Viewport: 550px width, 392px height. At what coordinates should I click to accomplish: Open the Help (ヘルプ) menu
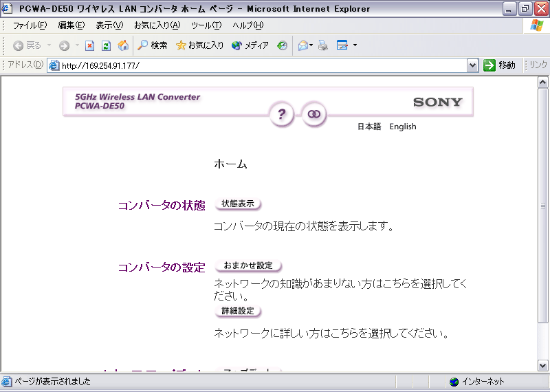point(248,25)
